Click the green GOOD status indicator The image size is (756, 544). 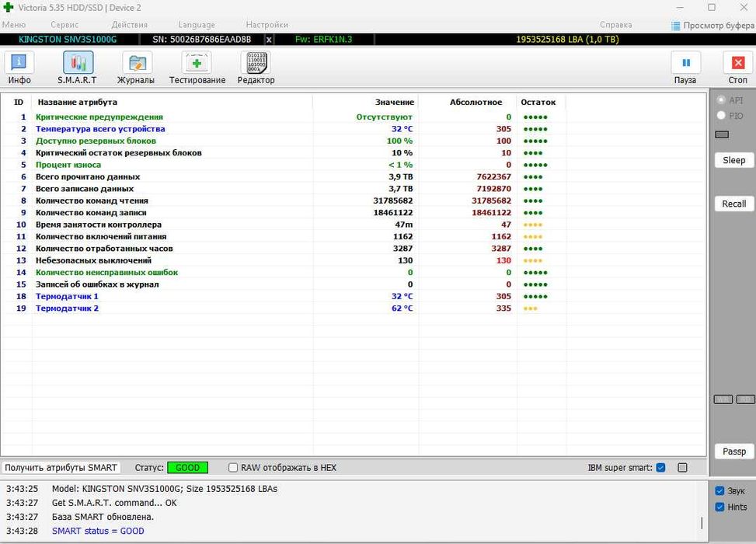pos(187,467)
